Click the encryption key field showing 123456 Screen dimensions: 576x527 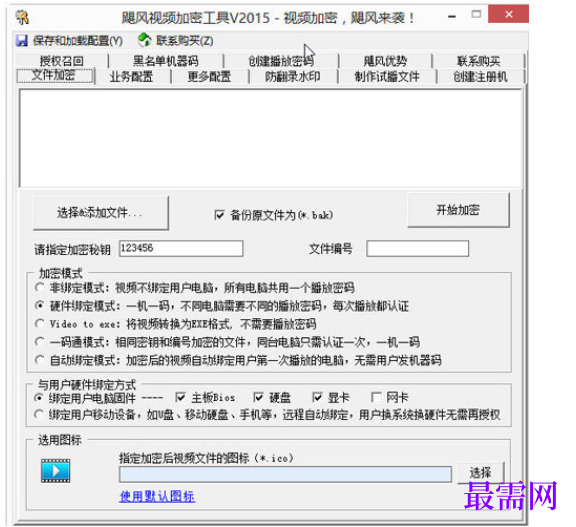tap(181, 248)
